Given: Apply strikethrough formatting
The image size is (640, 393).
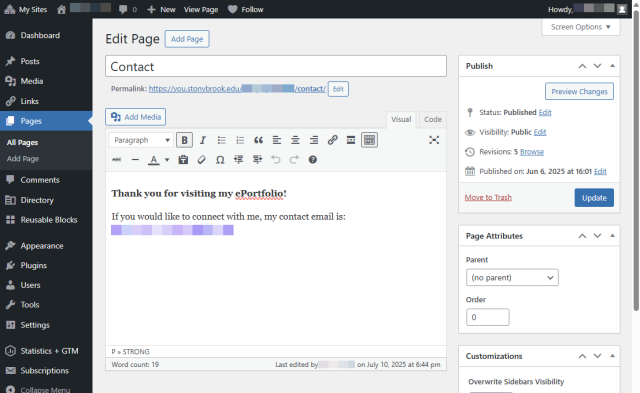Looking at the screenshot, I should [116, 160].
